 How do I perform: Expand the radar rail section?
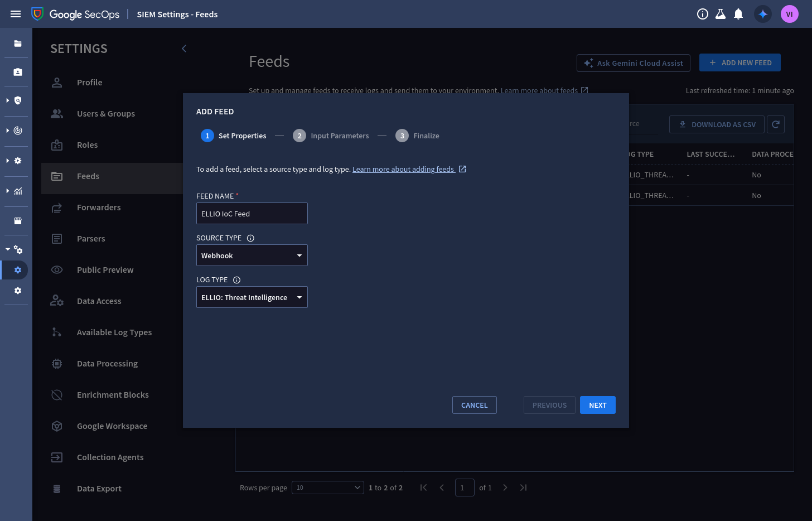(x=7, y=131)
